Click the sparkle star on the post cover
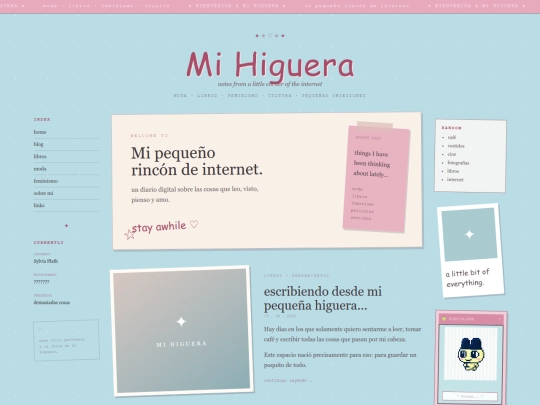This screenshot has width=540, height=405. point(181,322)
